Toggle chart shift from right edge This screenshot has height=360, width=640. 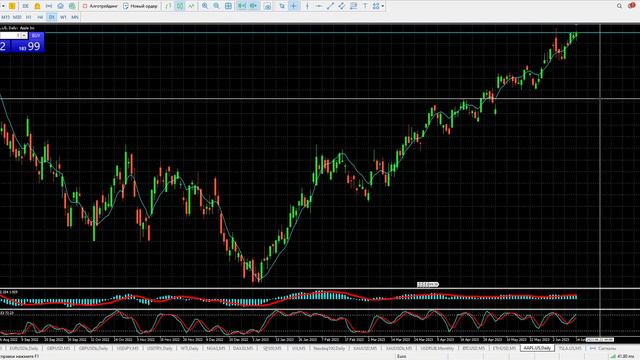pyautogui.click(x=242, y=6)
